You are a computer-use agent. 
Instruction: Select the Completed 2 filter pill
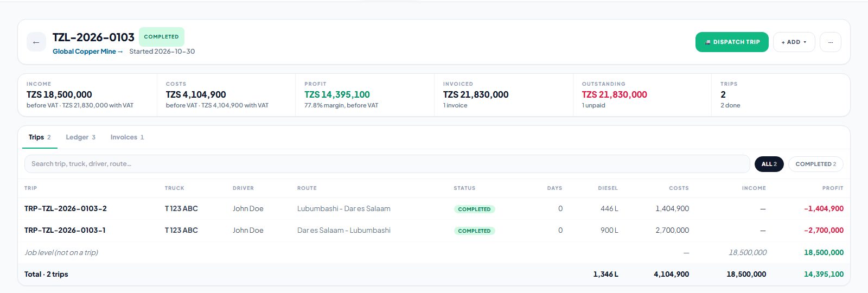[815, 164]
